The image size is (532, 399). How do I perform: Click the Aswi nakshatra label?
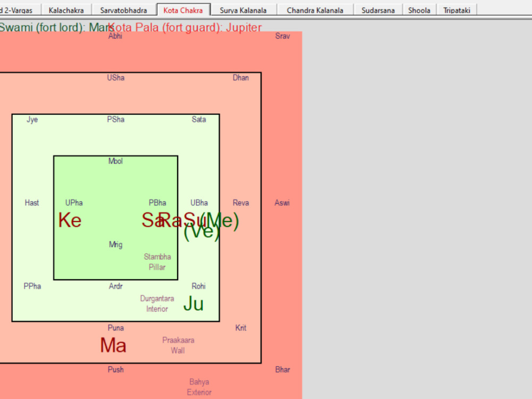pos(282,203)
